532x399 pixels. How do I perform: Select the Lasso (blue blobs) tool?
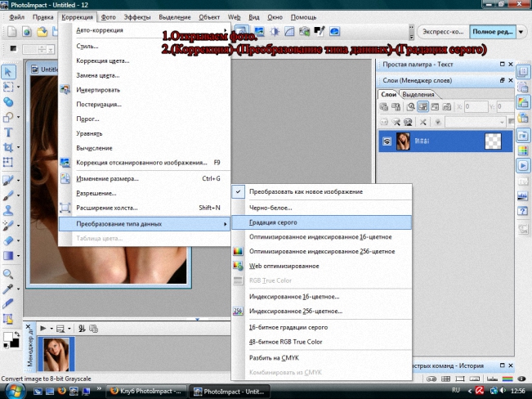(x=8, y=102)
